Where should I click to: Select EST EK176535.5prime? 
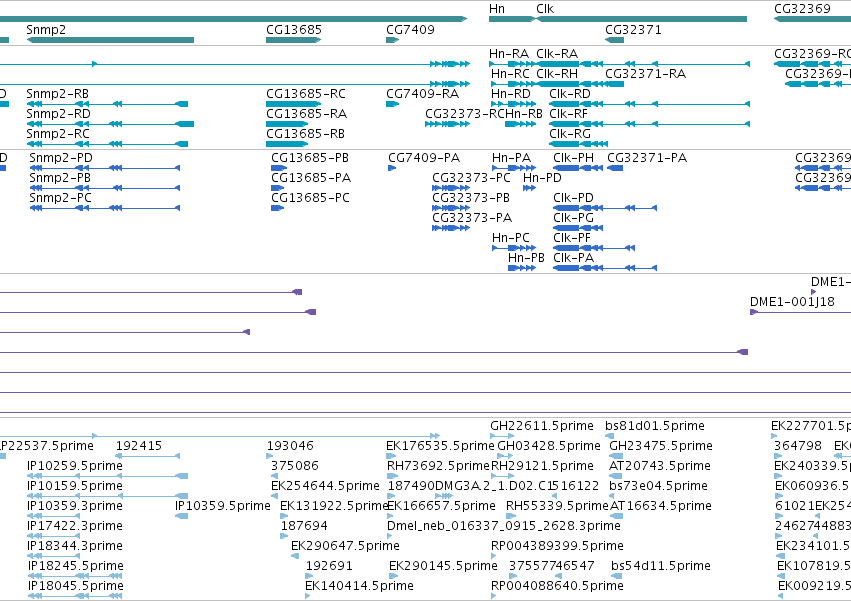point(440,446)
